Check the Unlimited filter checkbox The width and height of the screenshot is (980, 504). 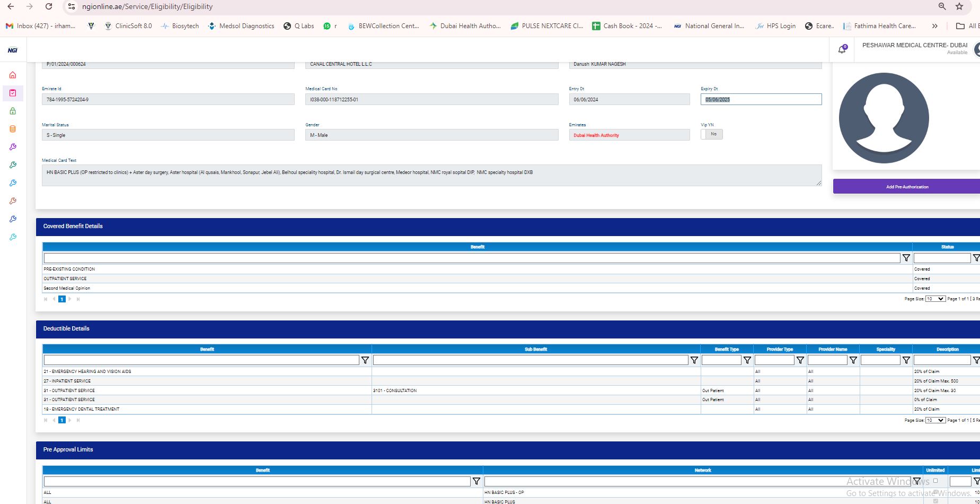pyautogui.click(x=935, y=481)
